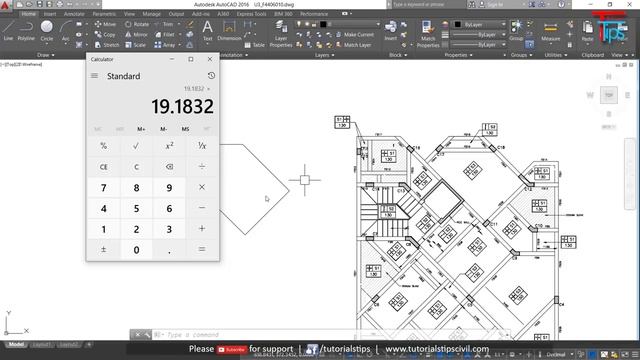Open the AutoCAD application menu
Viewport: 640px width, 360px height.
[5, 5]
